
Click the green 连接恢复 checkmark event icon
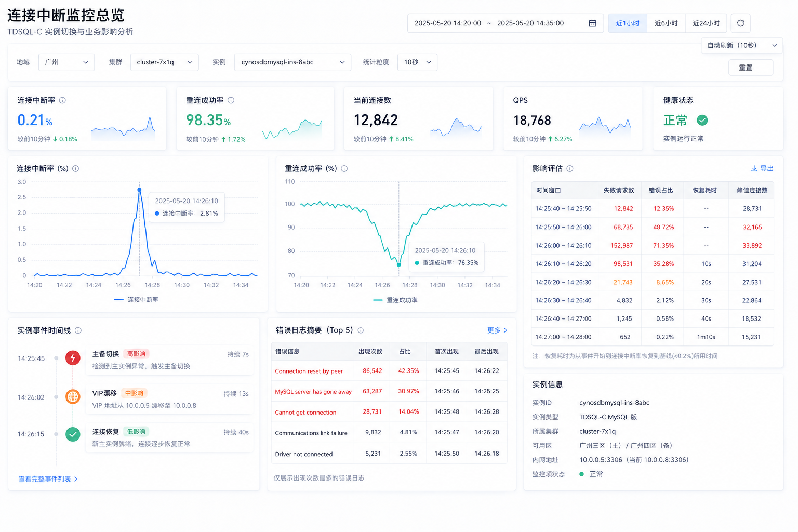tap(73, 434)
